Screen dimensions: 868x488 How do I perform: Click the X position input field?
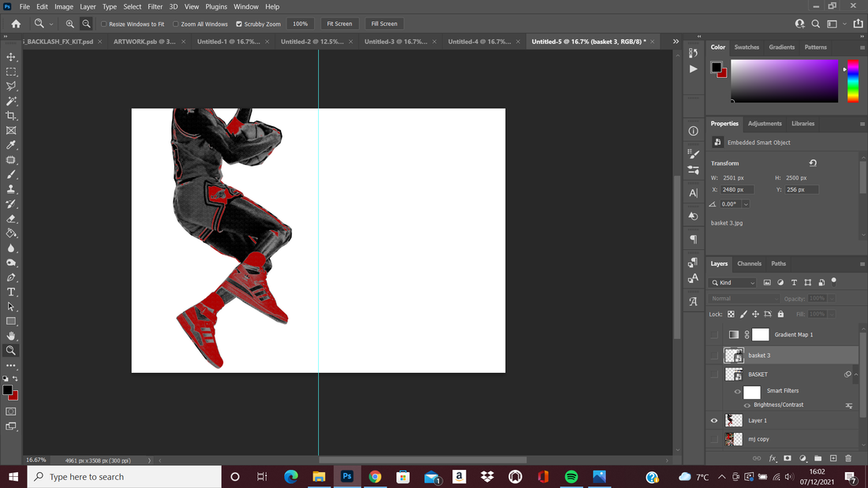pyautogui.click(x=737, y=190)
